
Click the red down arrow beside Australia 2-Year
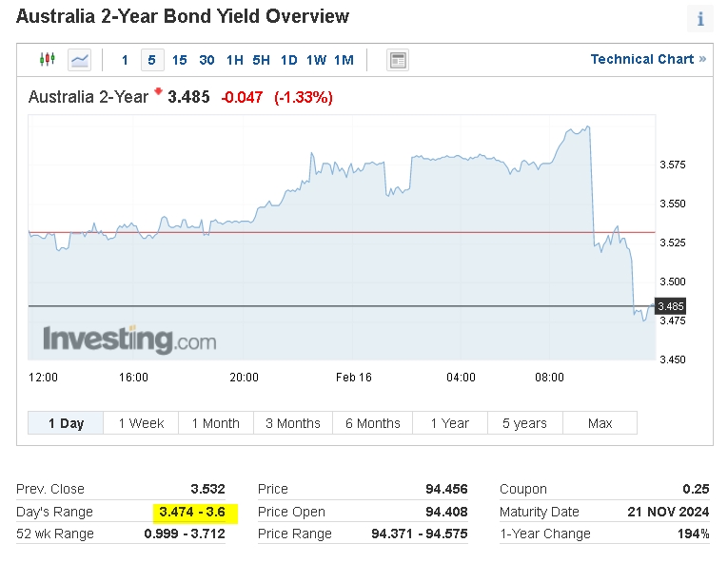(158, 91)
